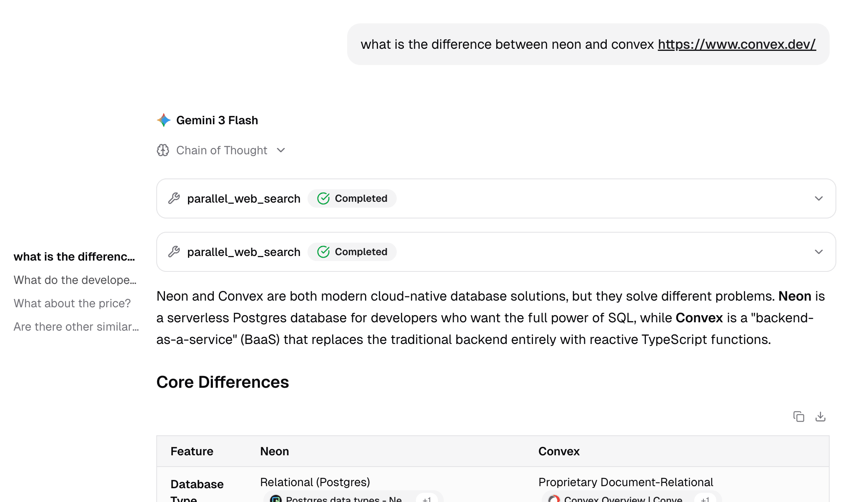Click the Gemini 3 Flash model name
868x502 pixels.
[217, 120]
